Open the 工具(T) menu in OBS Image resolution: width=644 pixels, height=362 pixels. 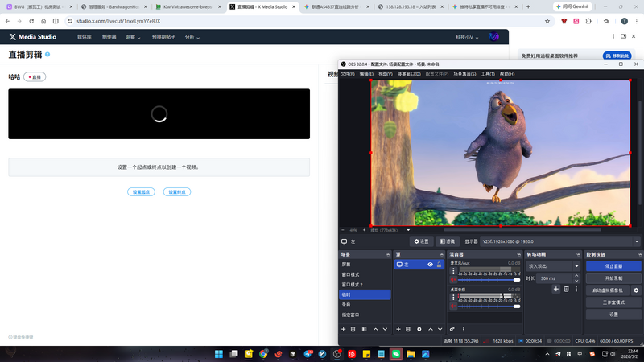point(488,74)
